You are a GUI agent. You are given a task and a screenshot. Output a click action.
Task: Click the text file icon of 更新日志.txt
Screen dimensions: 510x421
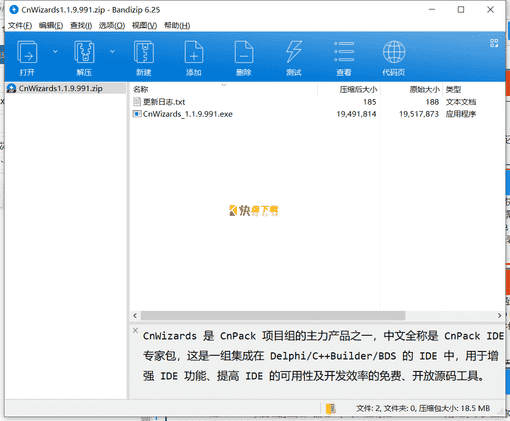coord(137,102)
